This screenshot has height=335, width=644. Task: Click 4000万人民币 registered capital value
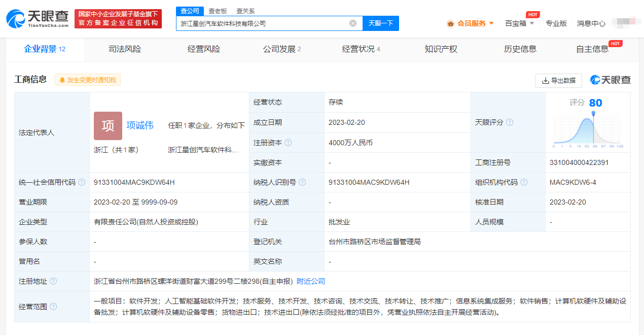coord(351,143)
